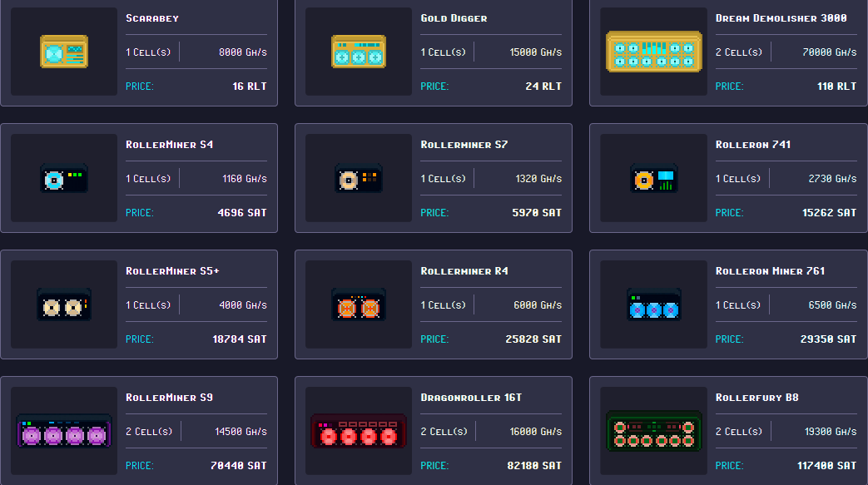Open the RollerMiner R4 title
The height and width of the screenshot is (485, 868).
464,270
